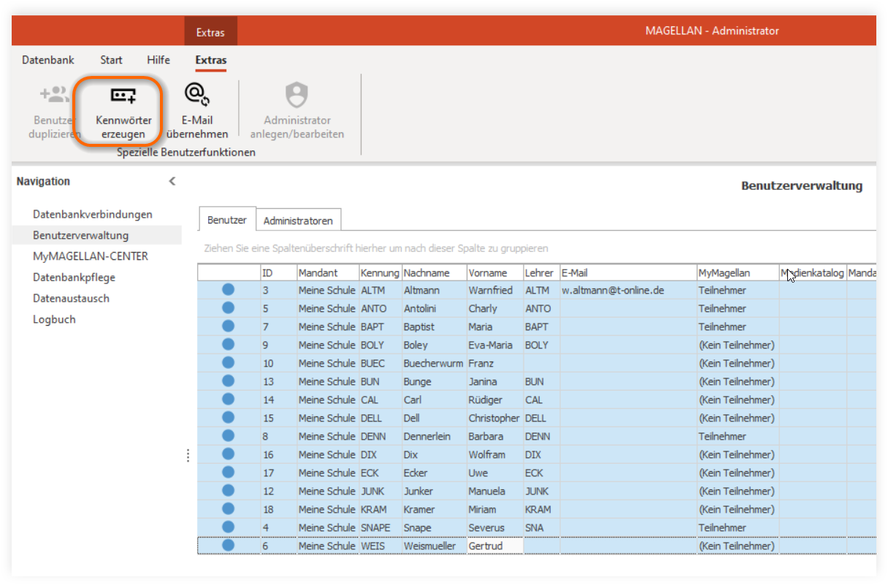Click Administrator anlegen/bearbeiten icon
This screenshot has width=888, height=588.
(296, 95)
